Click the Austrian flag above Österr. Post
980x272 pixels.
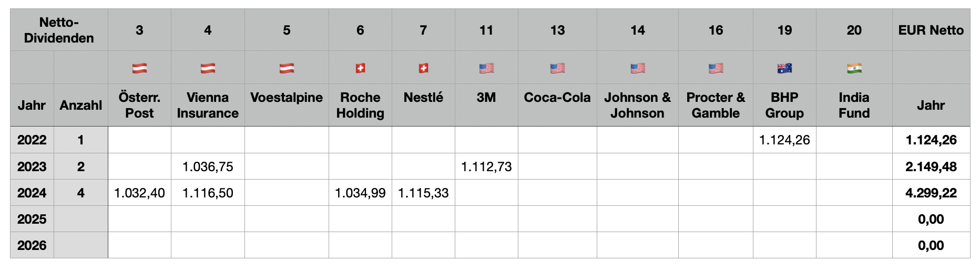click(x=139, y=68)
